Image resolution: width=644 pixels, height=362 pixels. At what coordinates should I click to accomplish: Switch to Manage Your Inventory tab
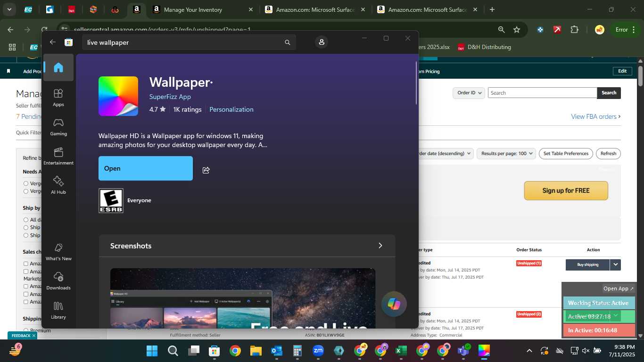[204, 9]
